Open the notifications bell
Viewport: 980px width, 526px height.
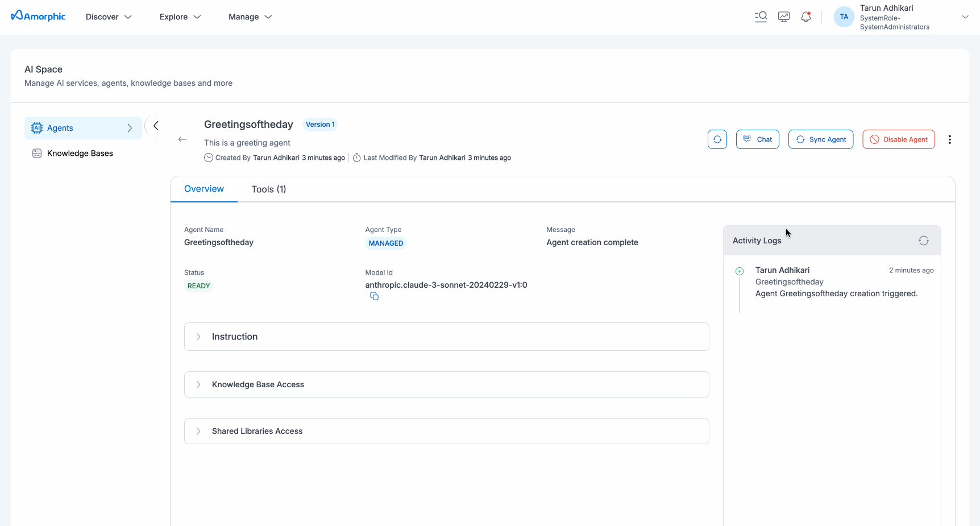[805, 17]
